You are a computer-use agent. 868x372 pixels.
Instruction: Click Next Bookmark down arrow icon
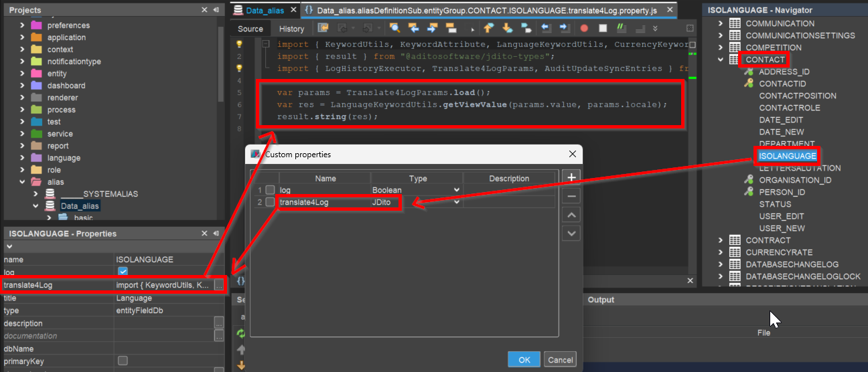pyautogui.click(x=507, y=28)
